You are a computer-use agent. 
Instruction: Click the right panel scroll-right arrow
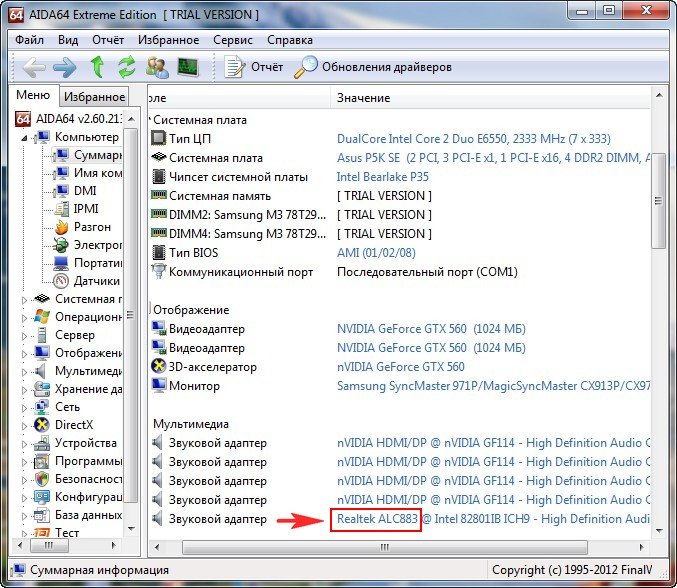[642, 547]
